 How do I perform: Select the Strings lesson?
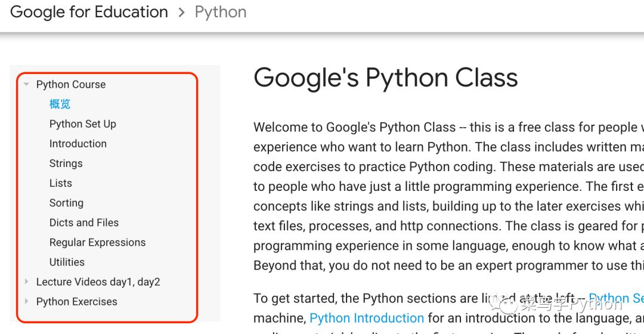tap(66, 163)
